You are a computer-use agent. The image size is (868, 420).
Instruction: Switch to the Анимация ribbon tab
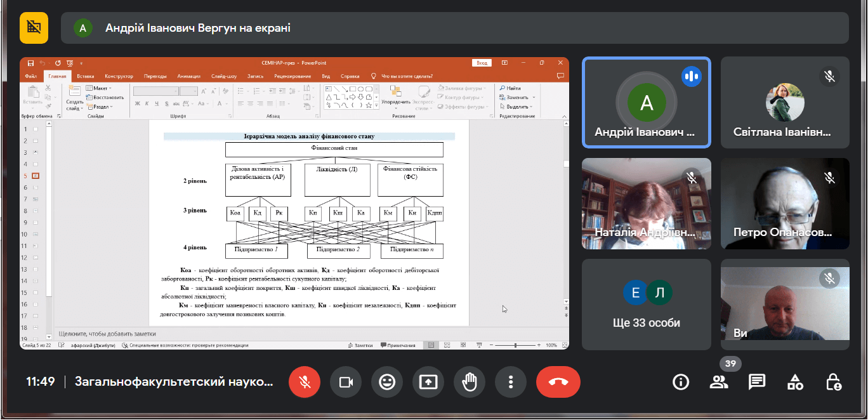(x=188, y=76)
